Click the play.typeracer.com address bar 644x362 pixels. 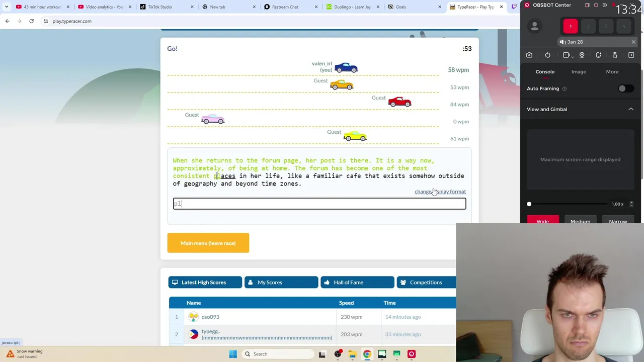(72, 21)
